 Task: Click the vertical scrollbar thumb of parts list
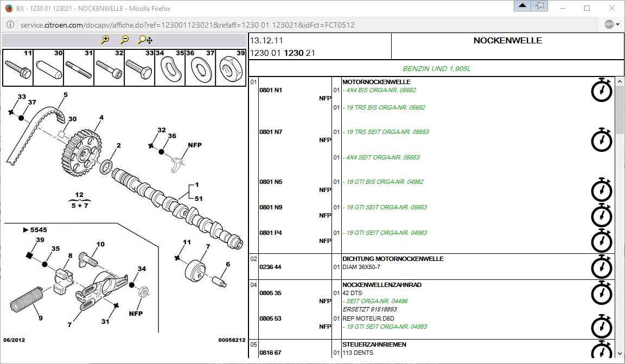click(x=620, y=110)
